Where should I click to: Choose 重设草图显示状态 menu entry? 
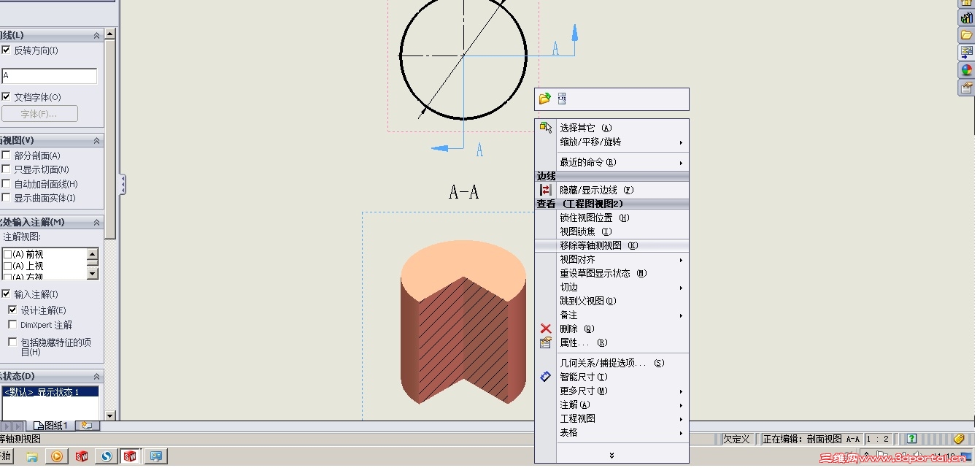coord(612,273)
